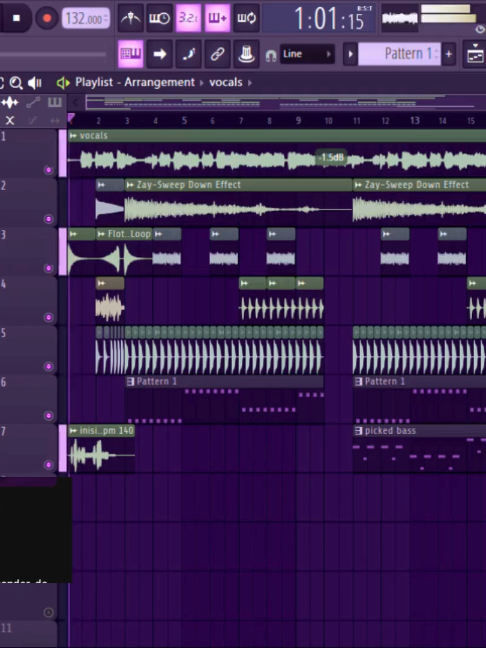Toggle blend recording overdub button
The width and height of the screenshot is (486, 648).
(217, 18)
